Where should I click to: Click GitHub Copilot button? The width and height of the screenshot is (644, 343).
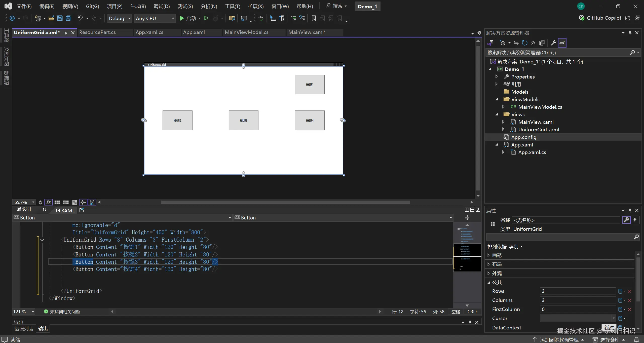[x=600, y=18]
